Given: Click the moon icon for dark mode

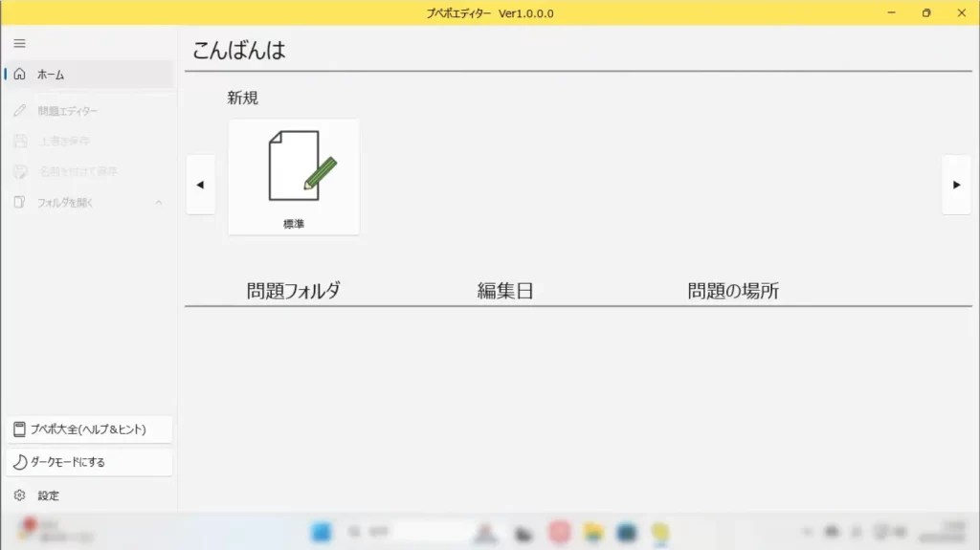Looking at the screenshot, I should 20,462.
